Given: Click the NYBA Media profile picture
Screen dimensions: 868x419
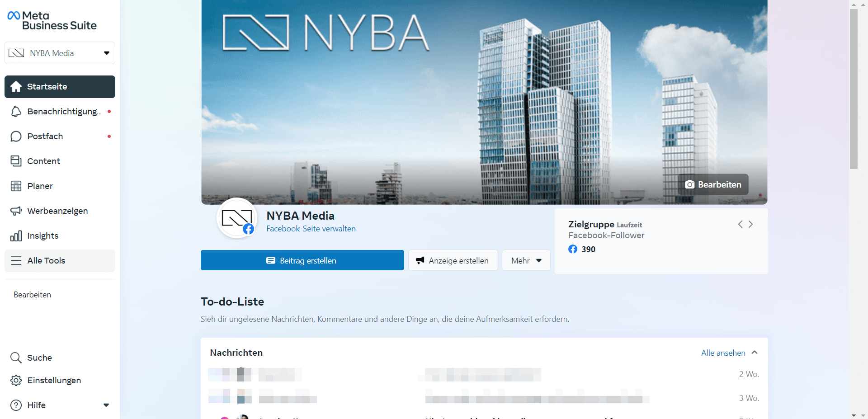Looking at the screenshot, I should 237,218.
